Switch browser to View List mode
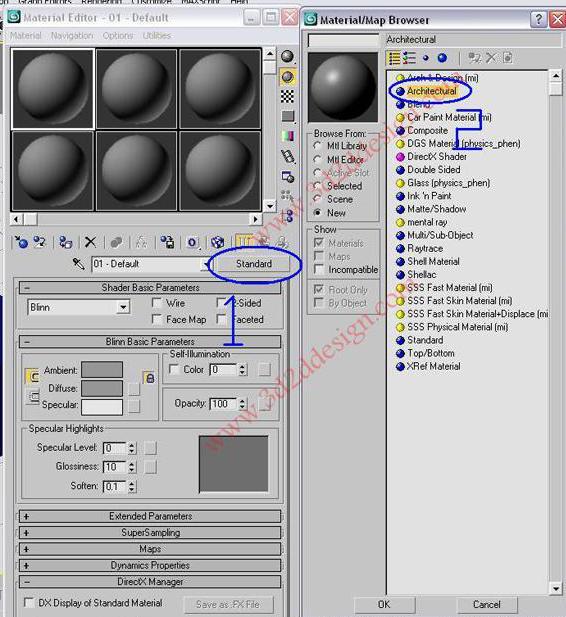The image size is (566, 617). 394,58
